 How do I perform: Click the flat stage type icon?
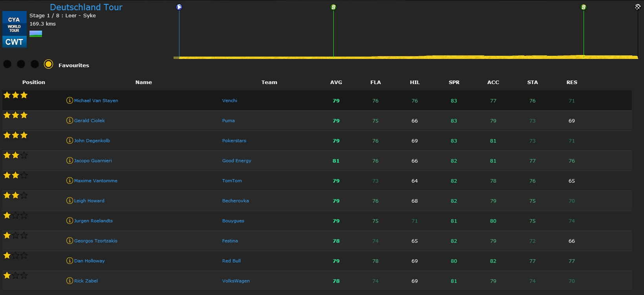[36, 34]
